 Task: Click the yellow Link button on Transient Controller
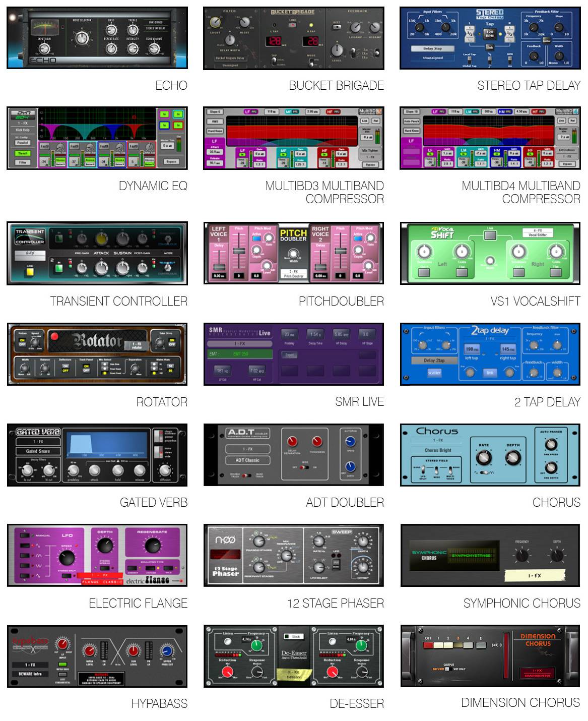[30, 272]
